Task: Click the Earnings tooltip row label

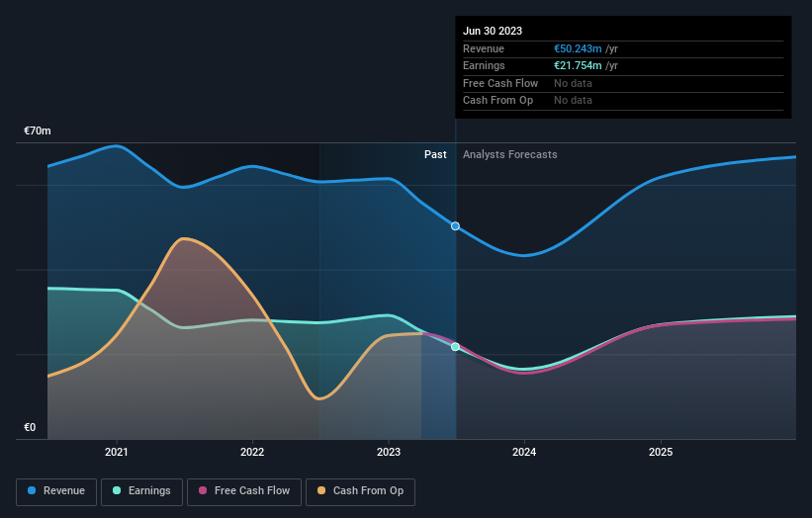Action: 484,65
